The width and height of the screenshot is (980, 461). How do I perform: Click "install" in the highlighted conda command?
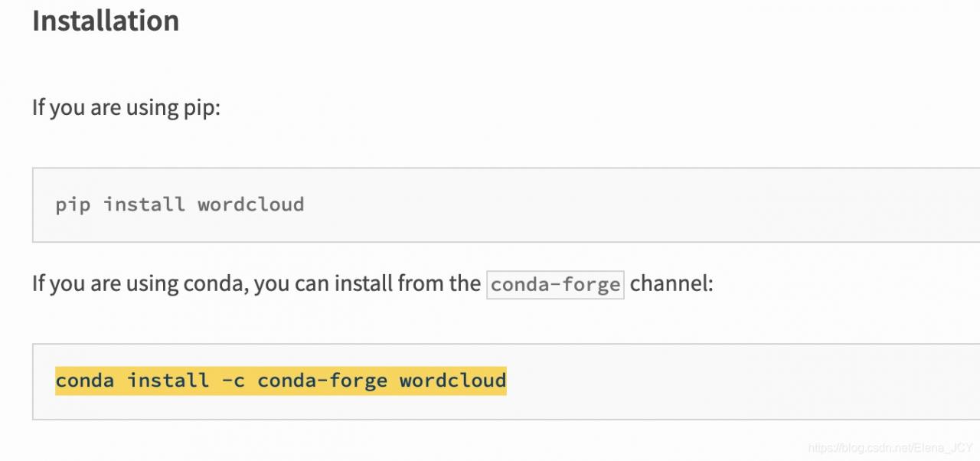pos(168,381)
